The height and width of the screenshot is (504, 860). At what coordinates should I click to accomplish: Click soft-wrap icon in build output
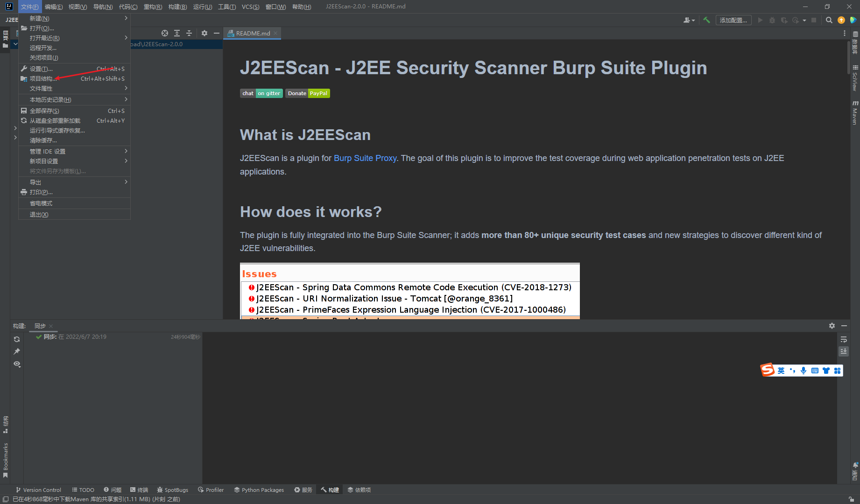coord(844,339)
